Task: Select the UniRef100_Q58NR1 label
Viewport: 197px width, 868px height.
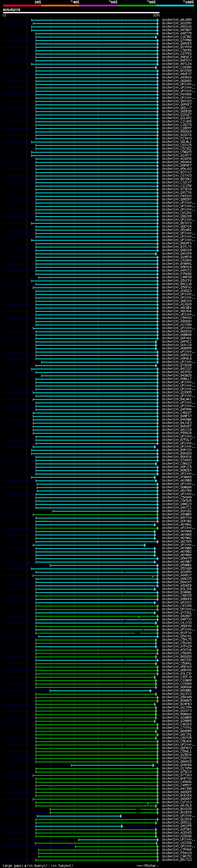Action: (177, 565)
